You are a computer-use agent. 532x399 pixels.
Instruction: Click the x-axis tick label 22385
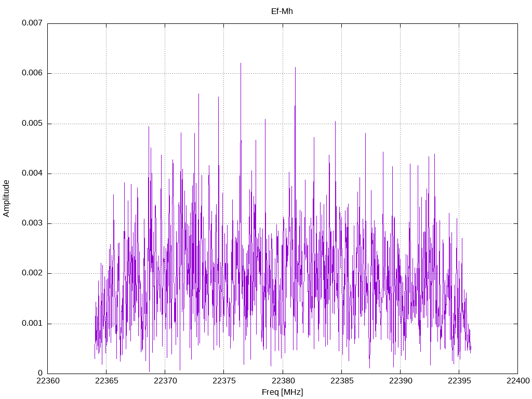click(x=342, y=381)
